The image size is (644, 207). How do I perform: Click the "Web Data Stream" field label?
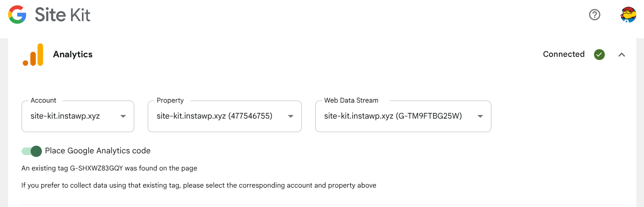[x=351, y=101]
